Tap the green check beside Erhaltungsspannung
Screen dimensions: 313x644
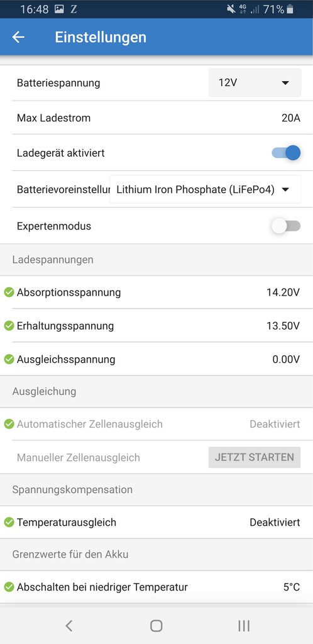click(x=9, y=326)
